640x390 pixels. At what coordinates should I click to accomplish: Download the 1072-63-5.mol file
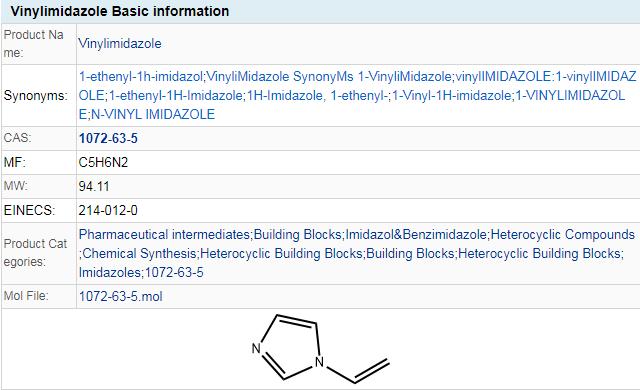click(x=120, y=296)
